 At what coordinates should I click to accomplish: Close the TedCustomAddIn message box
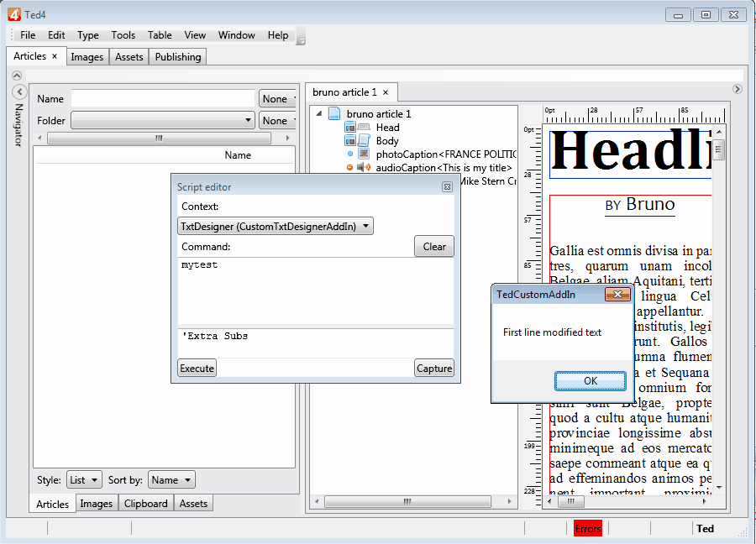[617, 295]
